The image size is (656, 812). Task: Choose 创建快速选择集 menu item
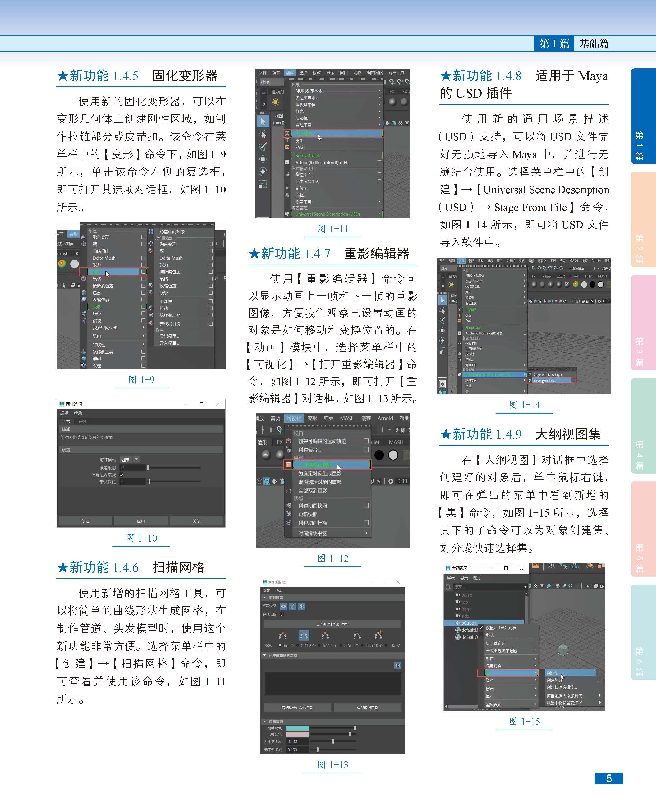(562, 687)
